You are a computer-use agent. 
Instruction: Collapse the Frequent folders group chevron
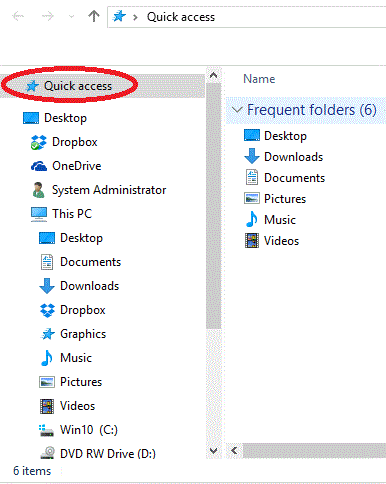(237, 110)
